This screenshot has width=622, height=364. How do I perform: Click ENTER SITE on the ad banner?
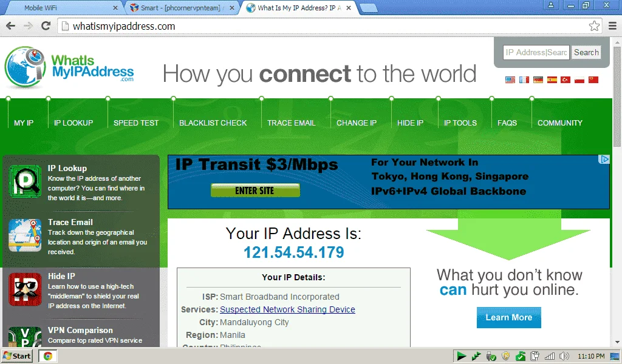(255, 190)
